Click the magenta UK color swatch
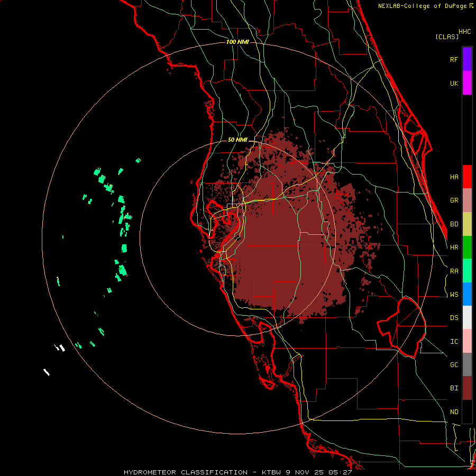This screenshot has width=476, height=476. (x=467, y=83)
